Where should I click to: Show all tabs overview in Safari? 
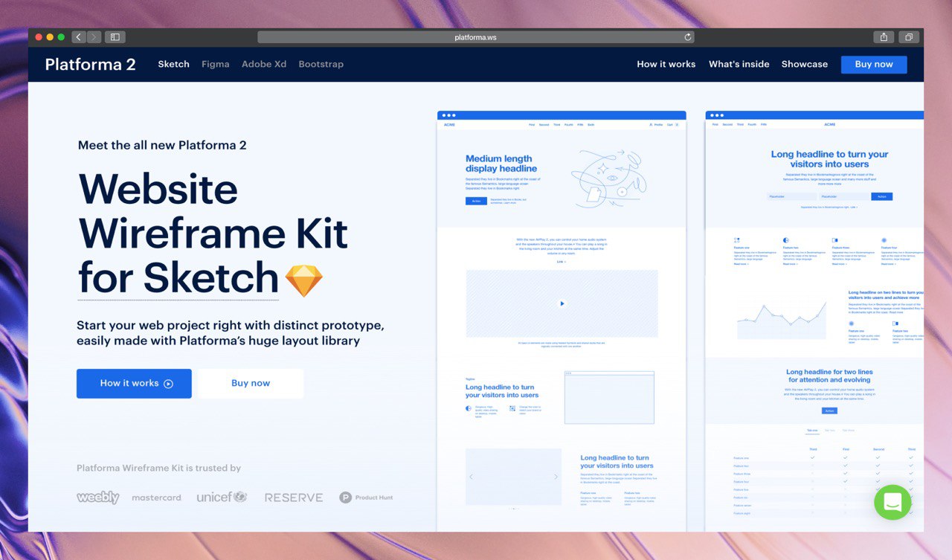(x=909, y=37)
